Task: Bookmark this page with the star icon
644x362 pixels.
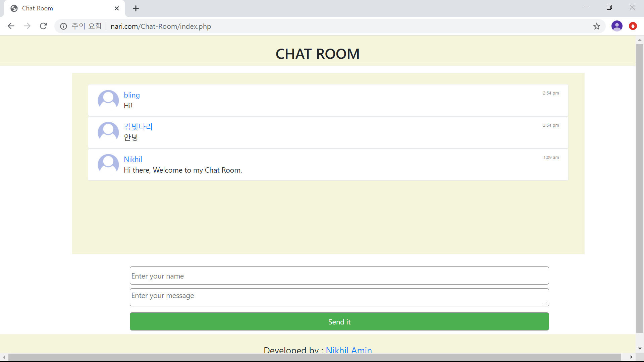Action: click(x=596, y=26)
